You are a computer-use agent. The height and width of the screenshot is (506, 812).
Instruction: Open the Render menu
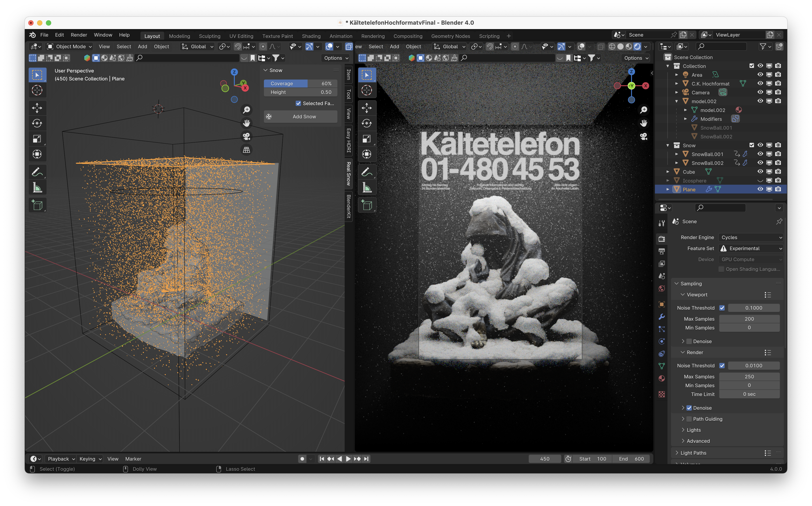point(79,35)
